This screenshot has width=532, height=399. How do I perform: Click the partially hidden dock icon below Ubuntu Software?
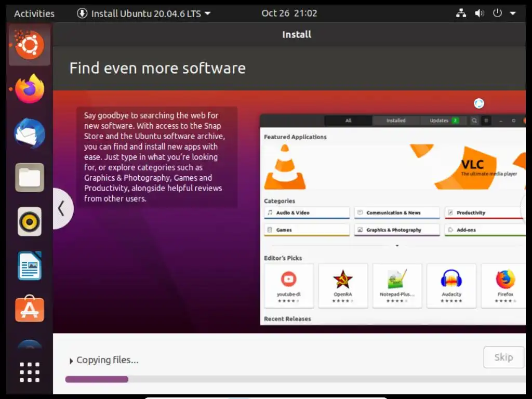(30, 344)
